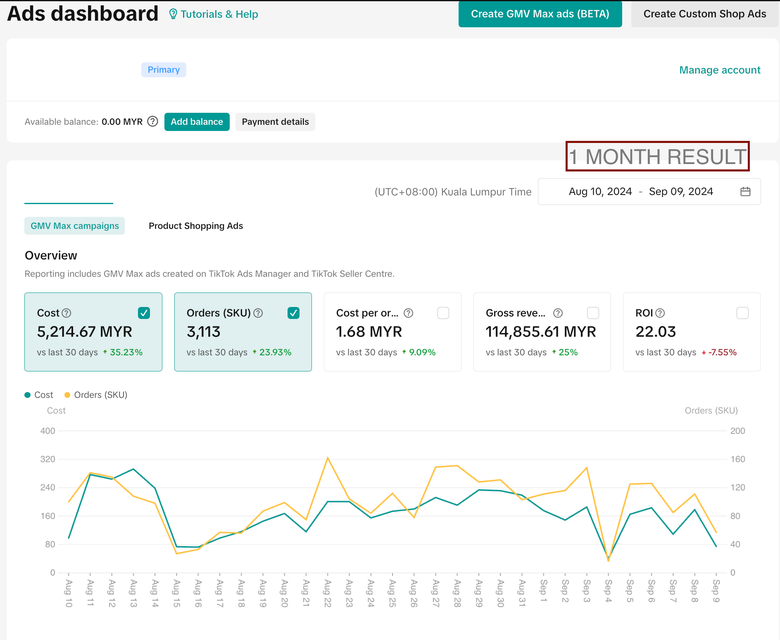Click Create Custom Shop Ads button
The width and height of the screenshot is (780, 640).
[704, 14]
